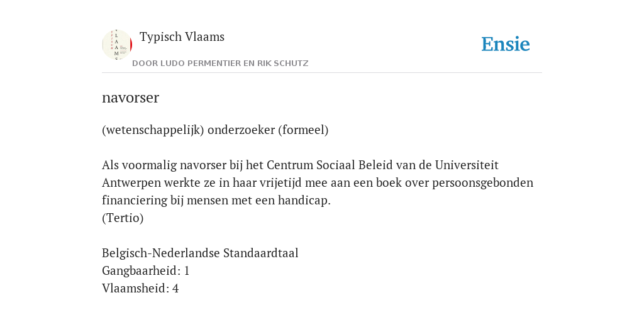Click the word Universiteit in the example
644x322 pixels.
click(x=467, y=165)
